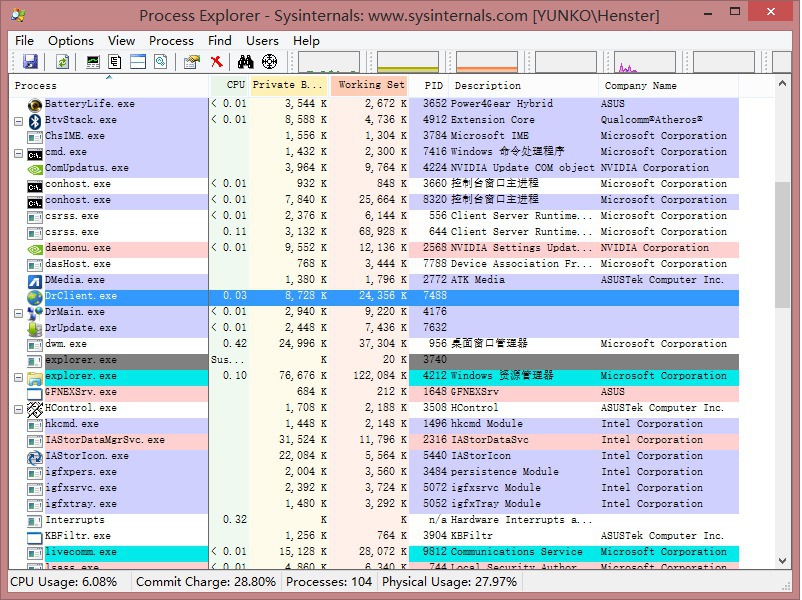Click the crosshair Find Window target icon

coord(270,62)
